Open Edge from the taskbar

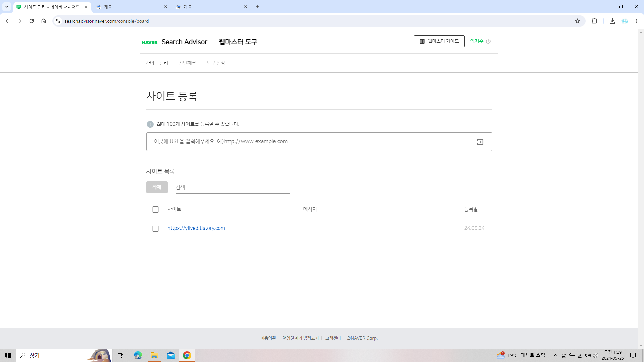138,355
